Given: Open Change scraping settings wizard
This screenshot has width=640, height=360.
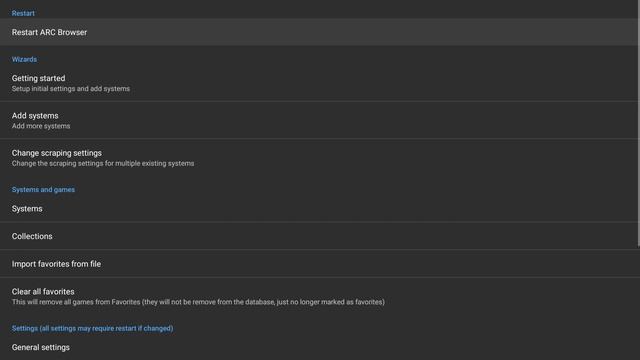Looking at the screenshot, I should point(319,158).
